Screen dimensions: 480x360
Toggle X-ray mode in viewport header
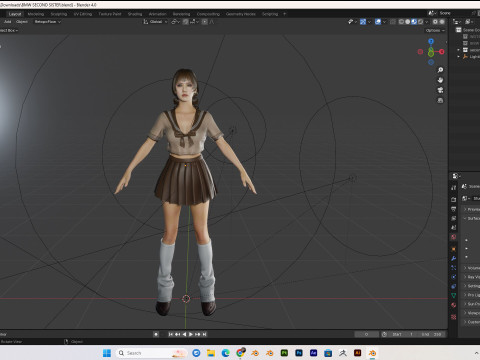393,22
